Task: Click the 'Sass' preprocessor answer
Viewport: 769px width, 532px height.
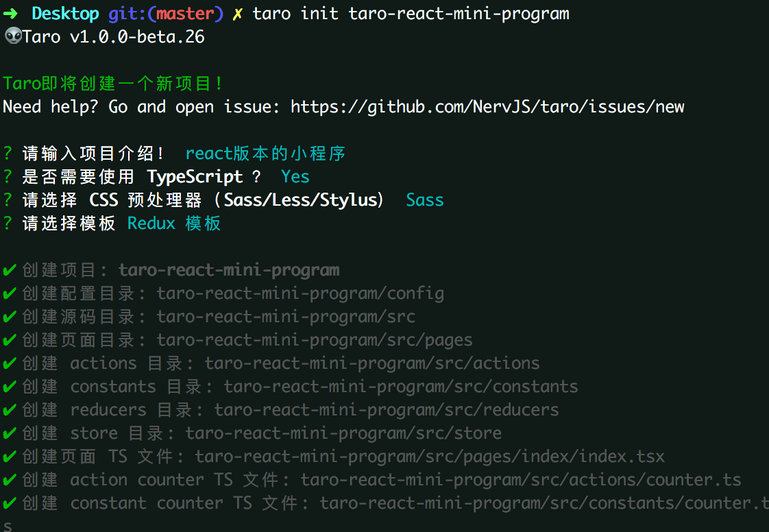Action: tap(425, 200)
